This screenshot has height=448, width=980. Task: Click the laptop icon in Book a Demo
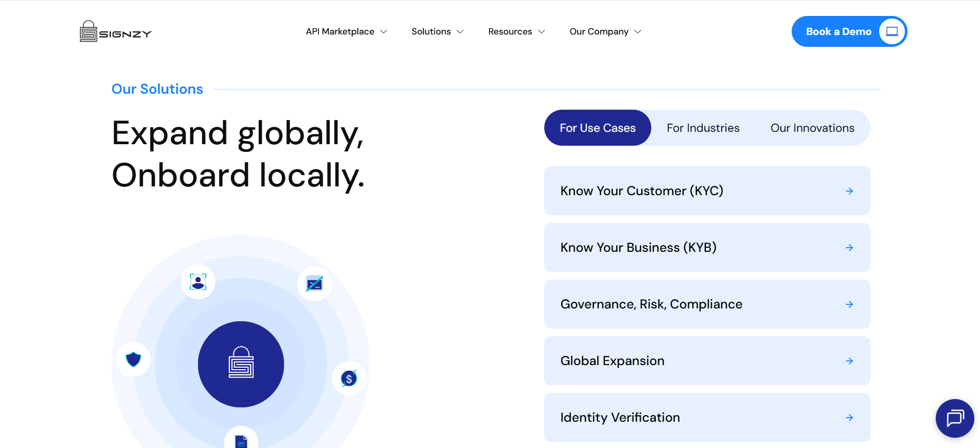pos(892,31)
